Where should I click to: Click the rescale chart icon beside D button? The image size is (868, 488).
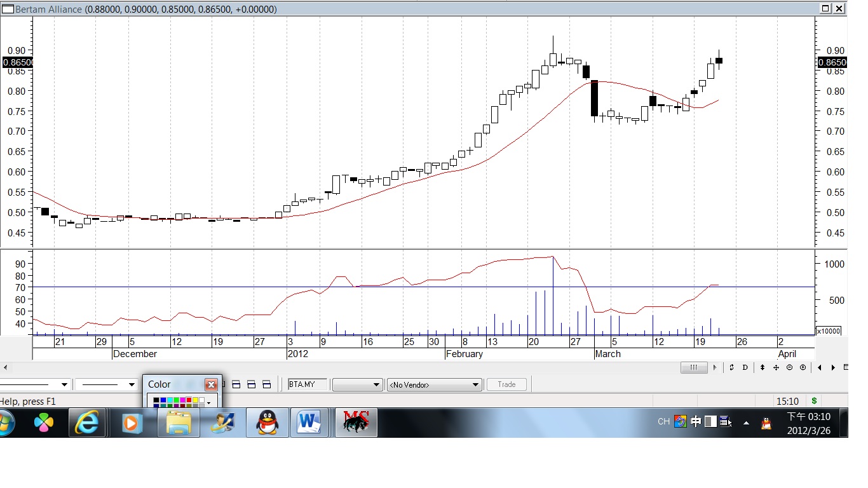[x=731, y=367]
